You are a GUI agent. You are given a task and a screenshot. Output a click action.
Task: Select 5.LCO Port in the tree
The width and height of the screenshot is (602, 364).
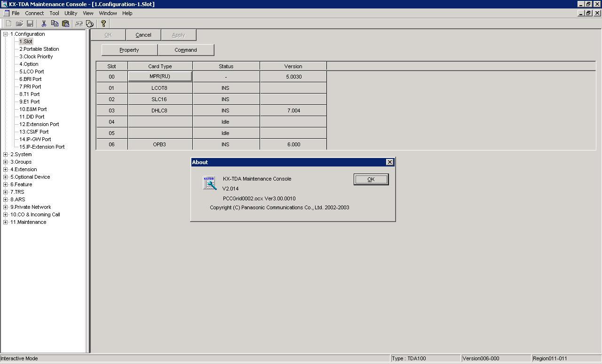tap(32, 71)
